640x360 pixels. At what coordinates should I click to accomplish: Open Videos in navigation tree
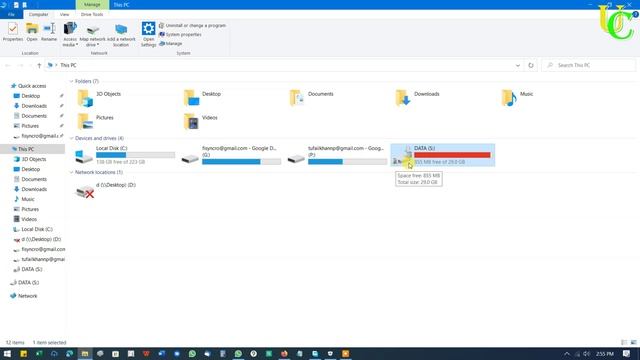29,219
